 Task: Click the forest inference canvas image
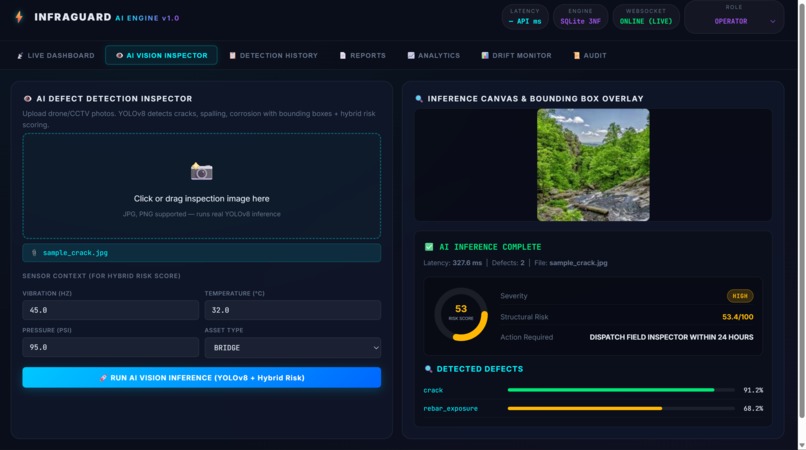[x=593, y=165]
